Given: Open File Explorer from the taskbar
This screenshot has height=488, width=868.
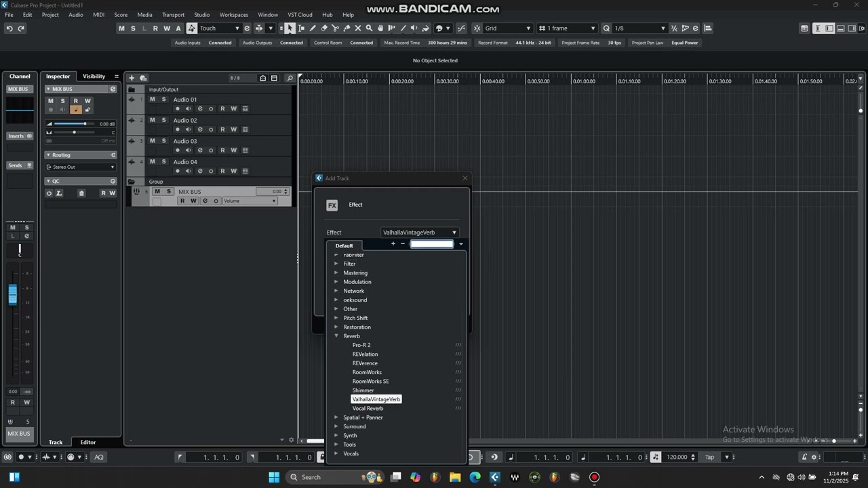Looking at the screenshot, I should [454, 477].
